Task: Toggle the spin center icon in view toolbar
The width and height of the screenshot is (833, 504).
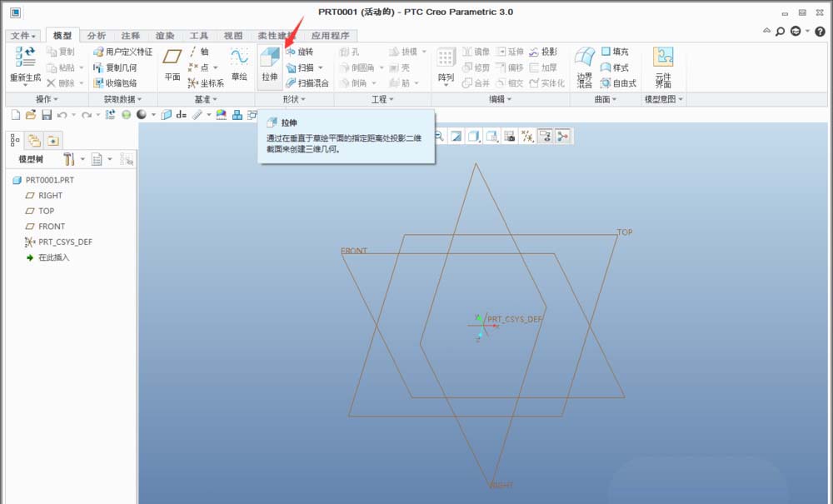Action: pos(562,137)
